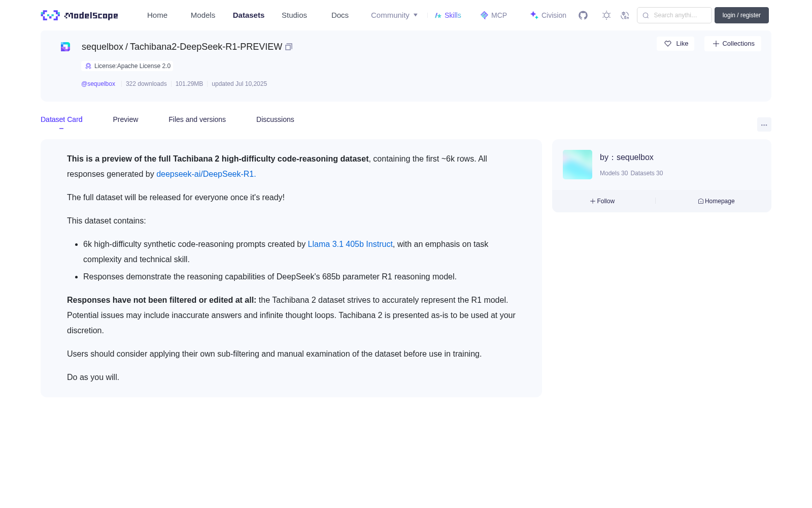Viewport: 812px width, 508px height.
Task: Click the ModelScope logo
Action: 80,15
